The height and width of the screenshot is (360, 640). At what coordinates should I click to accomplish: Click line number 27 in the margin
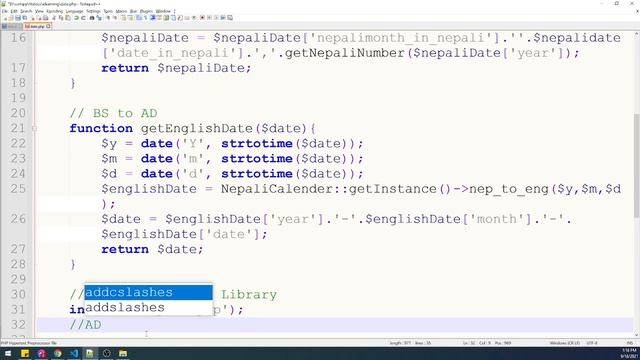(18, 249)
